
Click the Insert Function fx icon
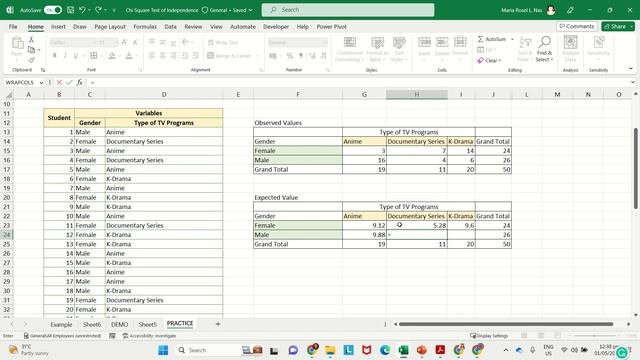(80, 82)
